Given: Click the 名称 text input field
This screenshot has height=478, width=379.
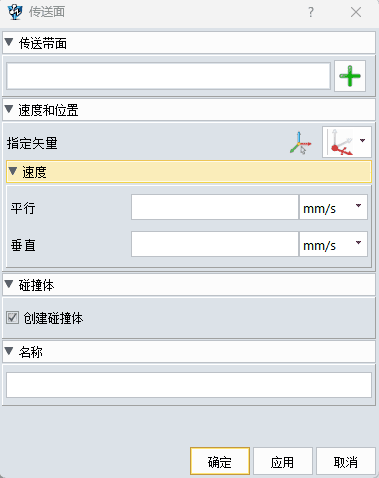Looking at the screenshot, I should pos(189,385).
